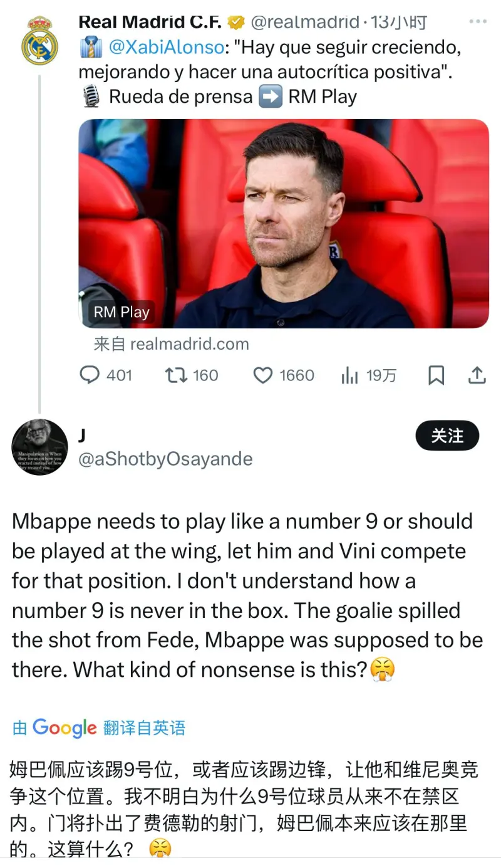Tap the Real Madrid C.F. account name

coord(150,22)
